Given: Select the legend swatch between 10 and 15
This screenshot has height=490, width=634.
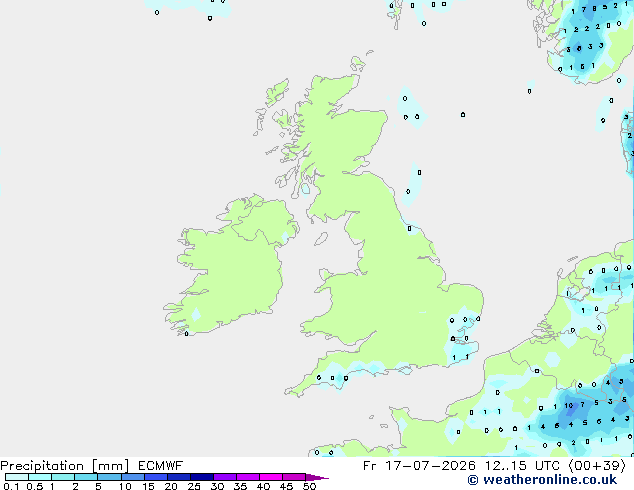Looking at the screenshot, I should 132,477.
